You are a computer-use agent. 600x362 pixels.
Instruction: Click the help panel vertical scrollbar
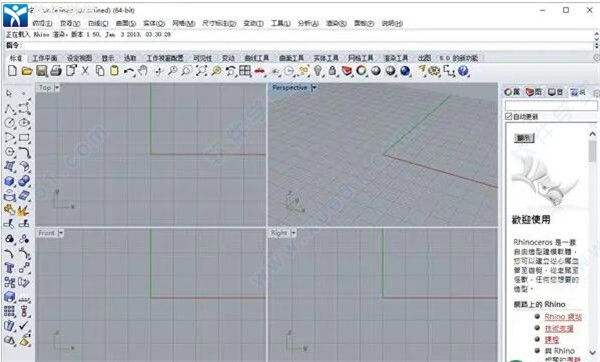pyautogui.click(x=592, y=241)
